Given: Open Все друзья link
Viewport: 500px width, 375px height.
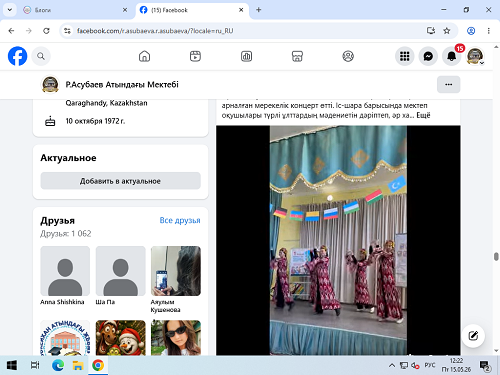Looking at the screenshot, I should point(180,220).
